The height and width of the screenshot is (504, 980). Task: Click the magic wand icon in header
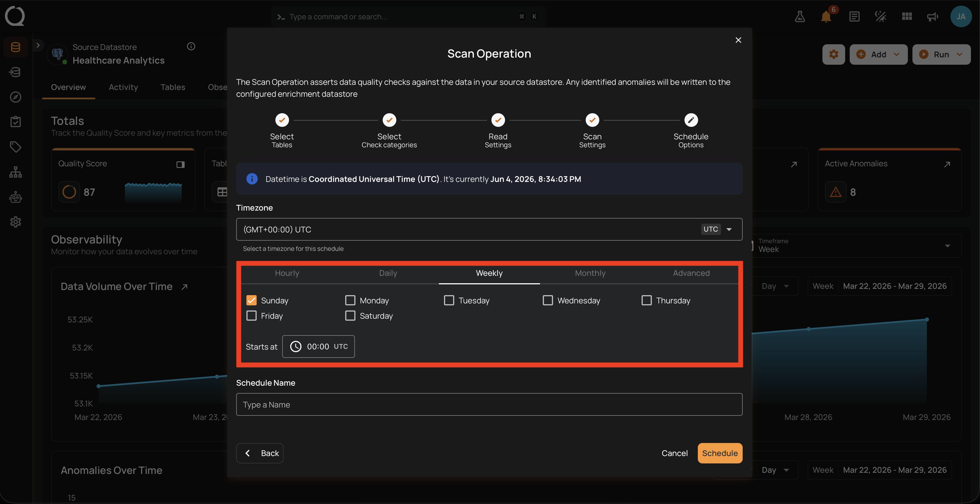click(880, 16)
